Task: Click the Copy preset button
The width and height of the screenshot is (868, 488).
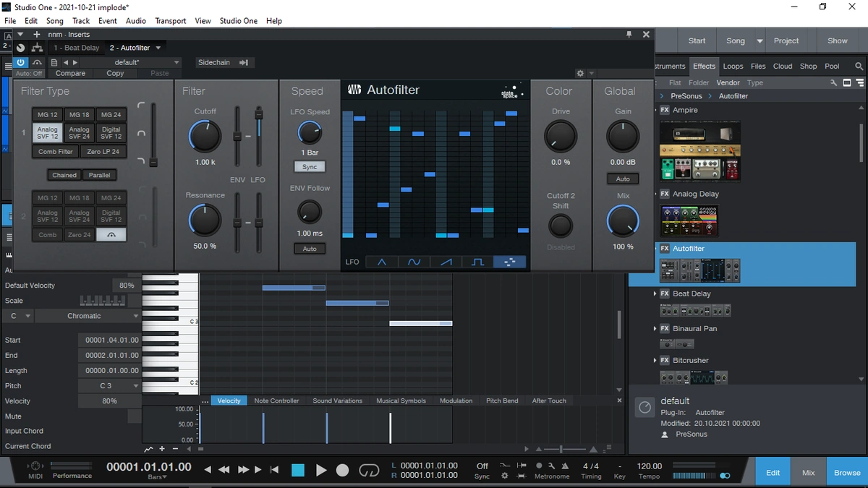Action: coord(115,73)
